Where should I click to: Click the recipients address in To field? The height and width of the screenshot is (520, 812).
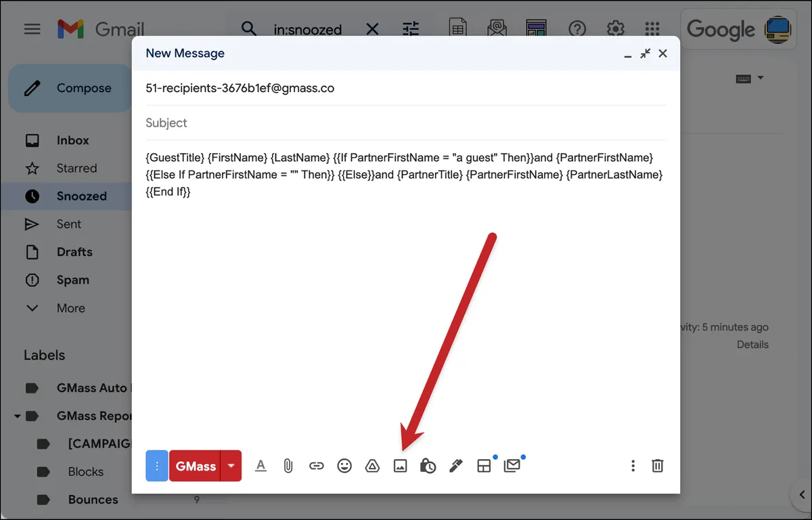coord(240,88)
